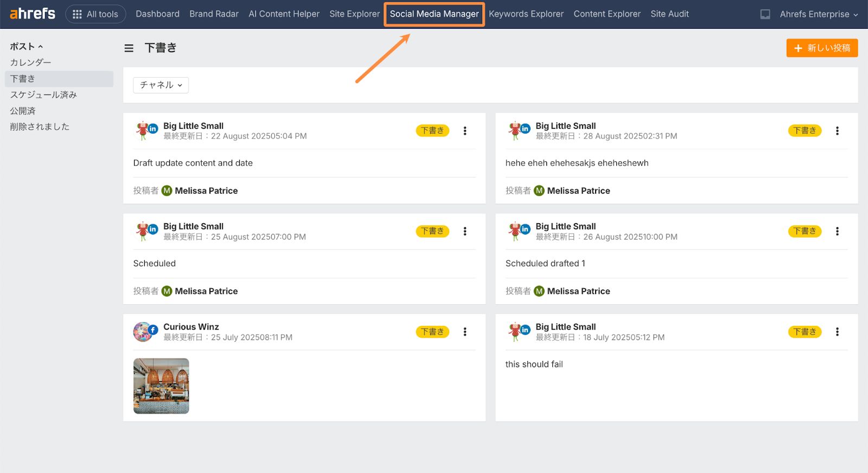Select 下書き in sidebar
Screen dimensions: 868x473
click(x=59, y=79)
